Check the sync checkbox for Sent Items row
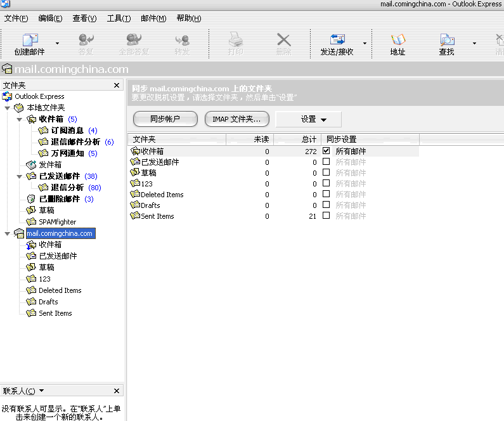This screenshot has height=421, width=504. [x=326, y=216]
